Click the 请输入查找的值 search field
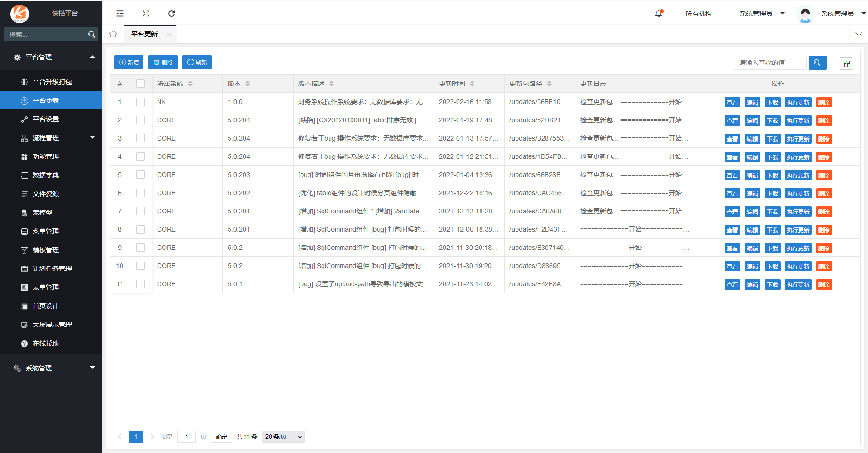Viewport: 868px width, 453px height. (770, 63)
